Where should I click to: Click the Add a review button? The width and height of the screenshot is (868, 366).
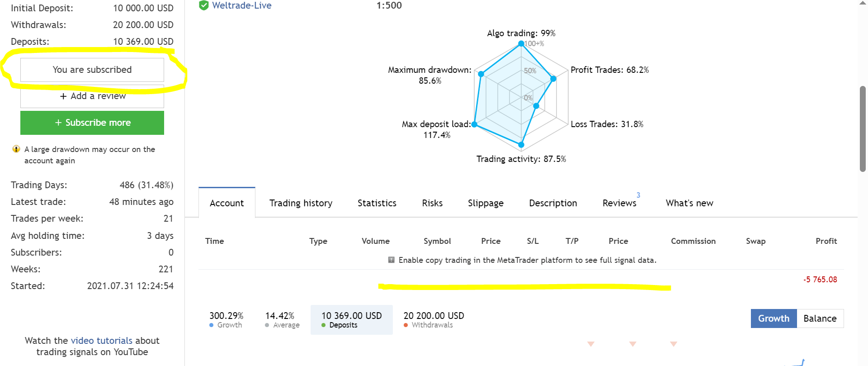click(x=92, y=96)
